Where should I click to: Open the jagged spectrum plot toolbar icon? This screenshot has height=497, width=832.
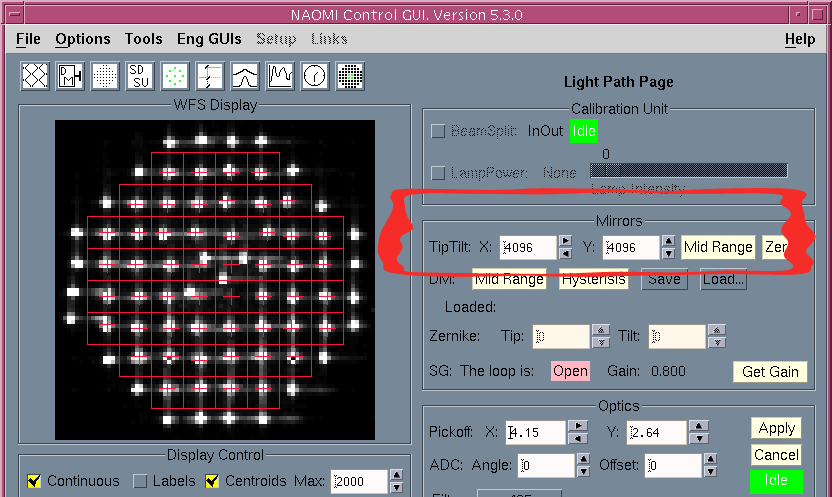tap(280, 76)
